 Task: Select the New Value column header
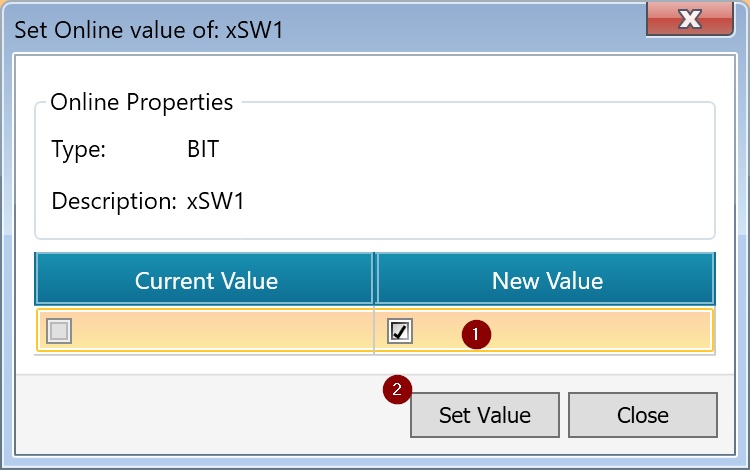(547, 281)
